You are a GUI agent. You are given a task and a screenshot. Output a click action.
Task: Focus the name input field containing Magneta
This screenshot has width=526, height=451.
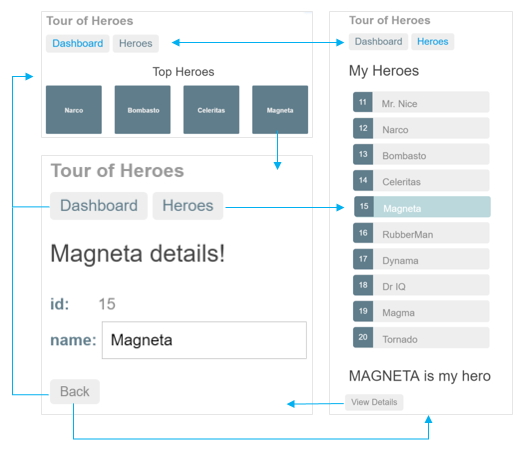[x=204, y=340]
